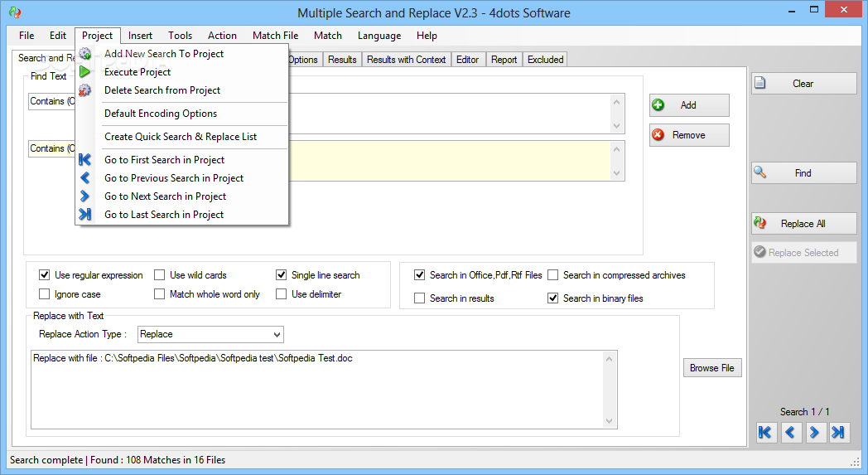The width and height of the screenshot is (868, 475).
Task: Open the File menu
Action: (26, 36)
